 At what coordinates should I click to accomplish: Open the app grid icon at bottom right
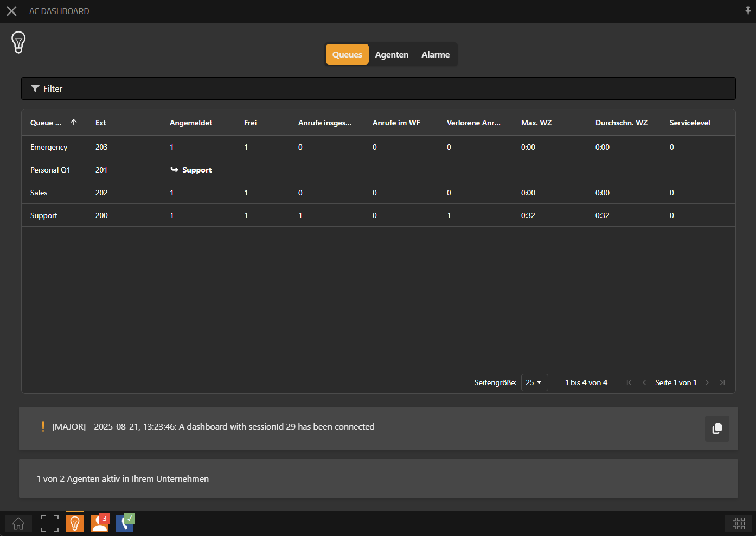click(738, 524)
